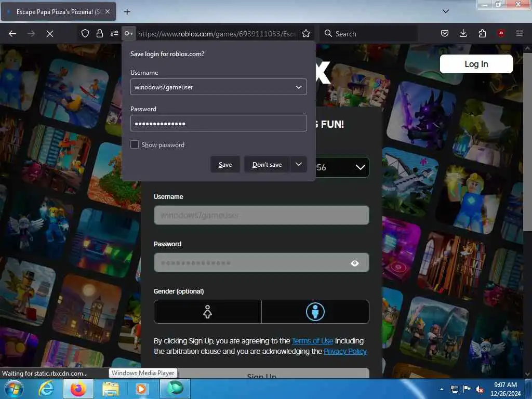Open the Action Center flag icon

pos(467,389)
